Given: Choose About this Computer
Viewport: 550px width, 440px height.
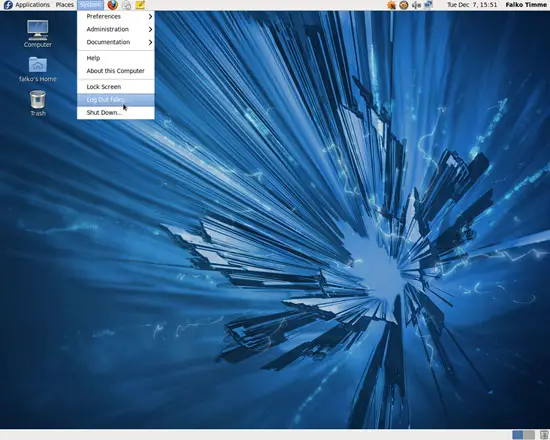Looking at the screenshot, I should tap(116, 71).
